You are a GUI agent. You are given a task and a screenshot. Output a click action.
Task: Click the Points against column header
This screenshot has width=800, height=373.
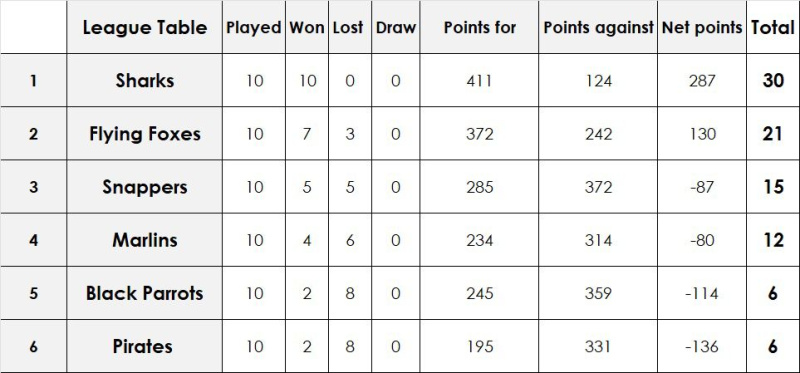click(x=598, y=27)
